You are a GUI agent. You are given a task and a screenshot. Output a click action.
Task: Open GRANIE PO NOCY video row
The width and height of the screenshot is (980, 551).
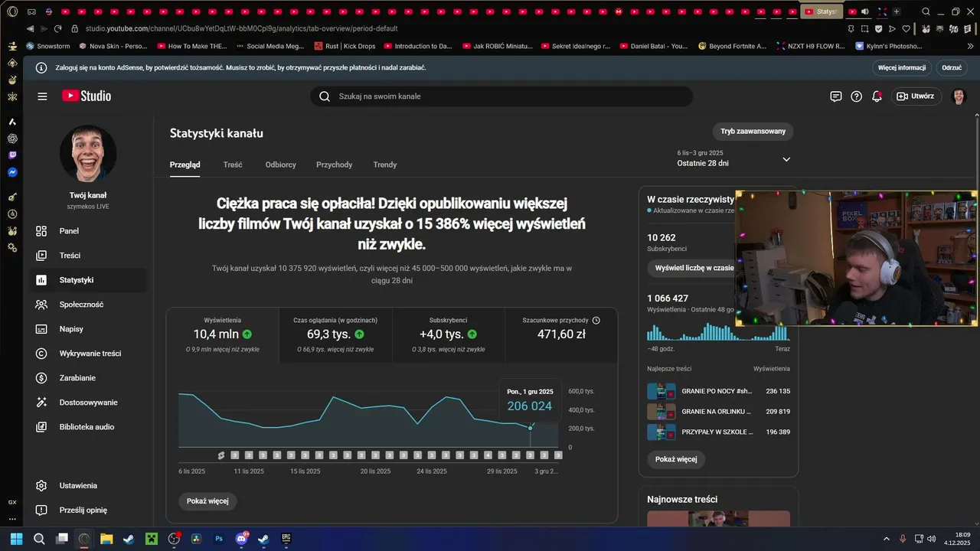click(718, 391)
